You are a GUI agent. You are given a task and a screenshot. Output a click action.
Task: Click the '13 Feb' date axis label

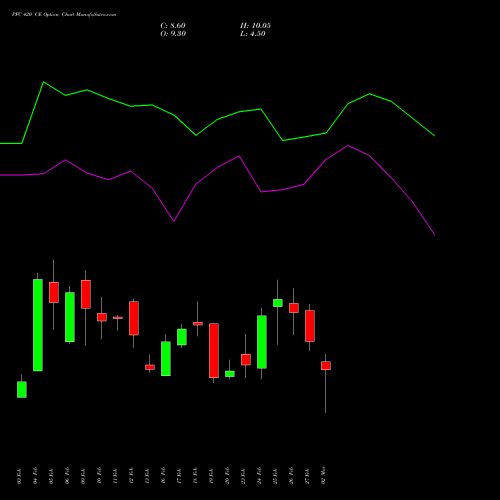click(147, 476)
